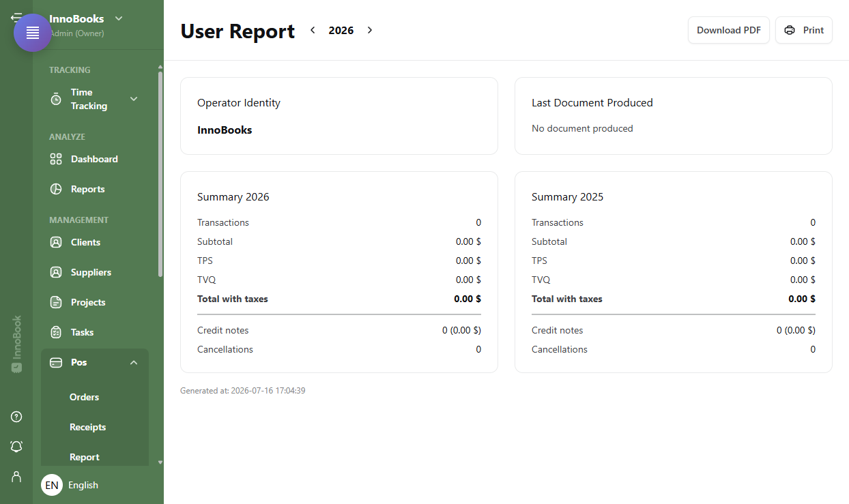
Task: Click the Projects document icon
Action: tap(56, 302)
